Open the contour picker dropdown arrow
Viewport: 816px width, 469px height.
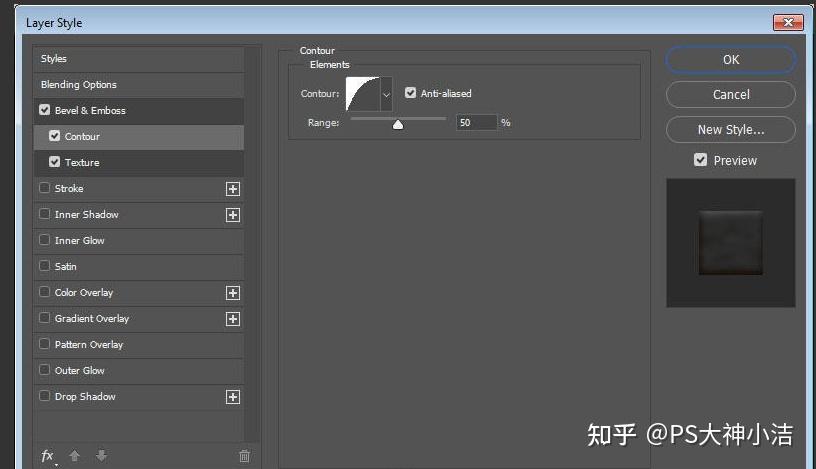(x=386, y=94)
